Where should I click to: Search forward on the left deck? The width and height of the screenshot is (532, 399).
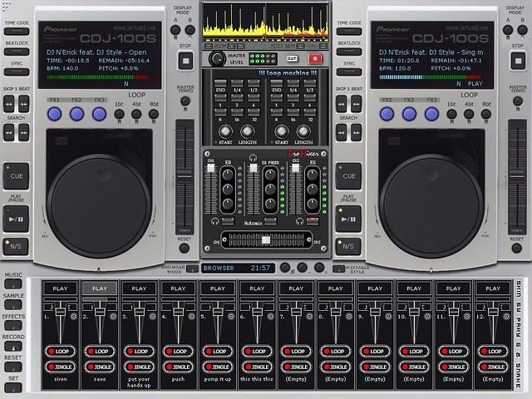point(24,132)
